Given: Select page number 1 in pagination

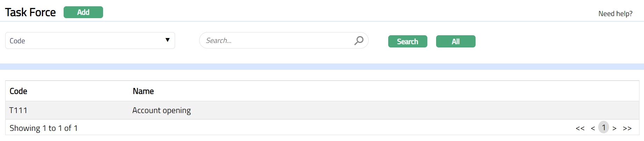Looking at the screenshot, I should point(603,127).
